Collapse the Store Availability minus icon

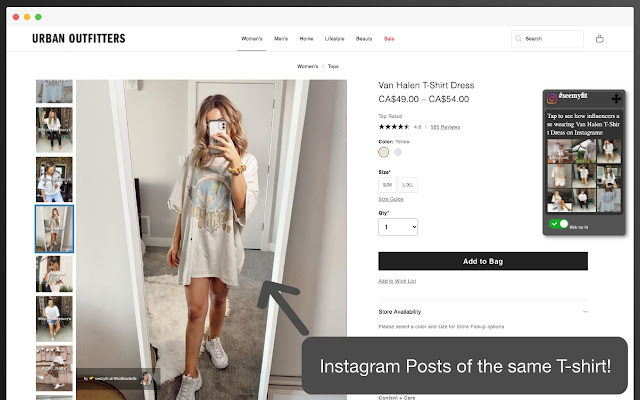(x=585, y=312)
